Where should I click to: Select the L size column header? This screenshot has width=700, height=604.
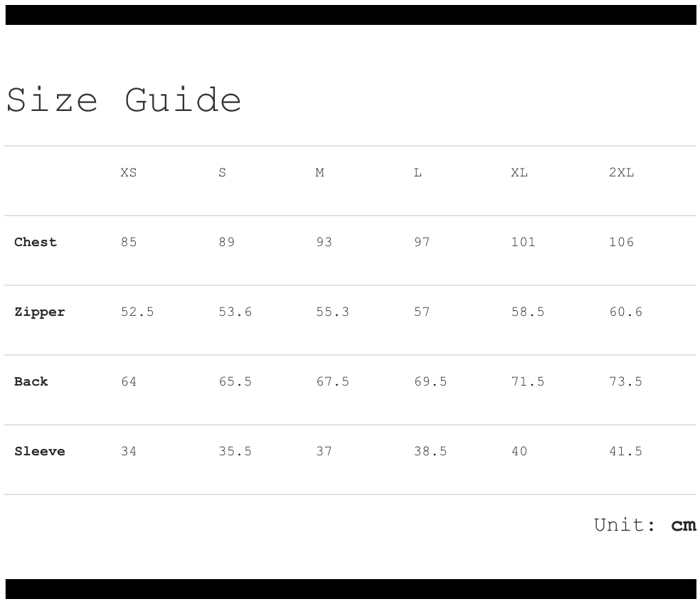click(418, 173)
